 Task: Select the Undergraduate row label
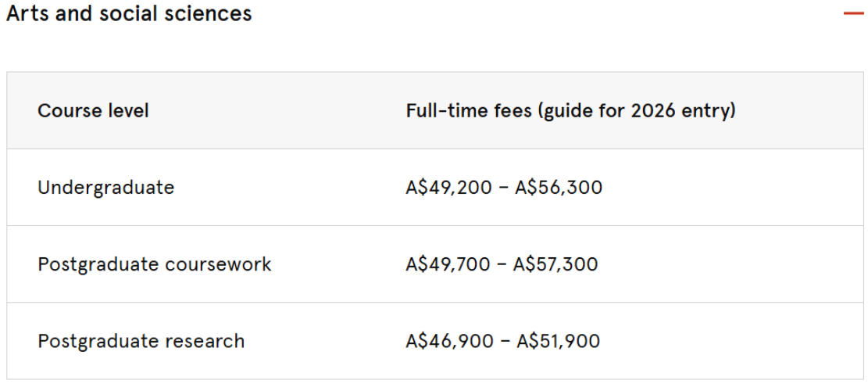pos(105,188)
